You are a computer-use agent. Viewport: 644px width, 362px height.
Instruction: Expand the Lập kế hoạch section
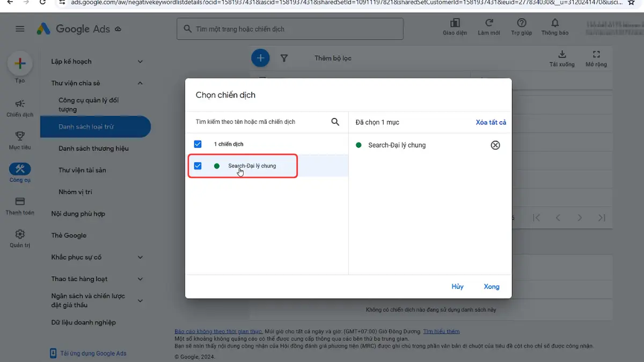(140, 62)
